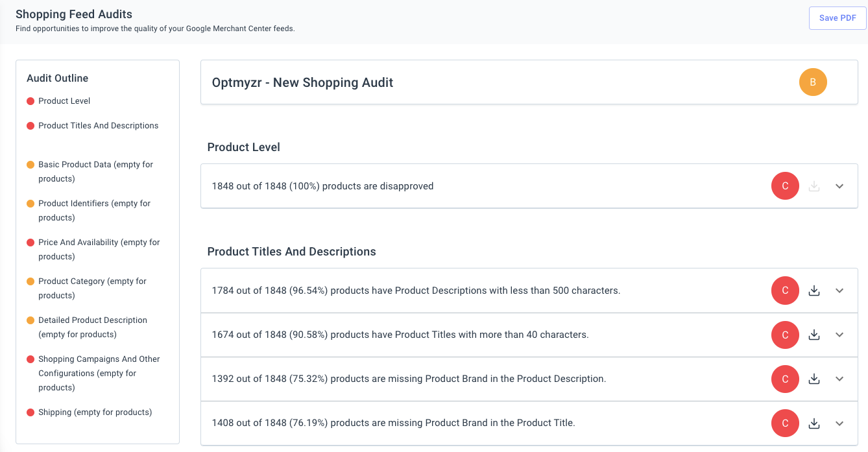Image resolution: width=868 pixels, height=452 pixels.
Task: Click the 1784 out of 1848 descriptions text
Action: [416, 291]
